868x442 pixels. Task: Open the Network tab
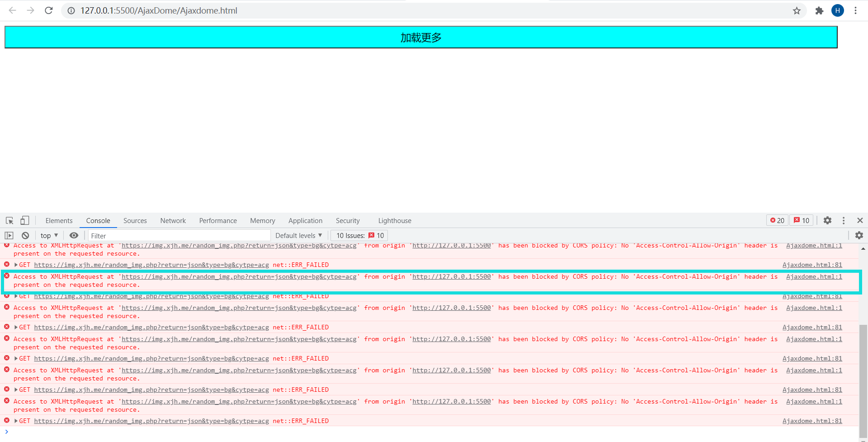(x=173, y=220)
